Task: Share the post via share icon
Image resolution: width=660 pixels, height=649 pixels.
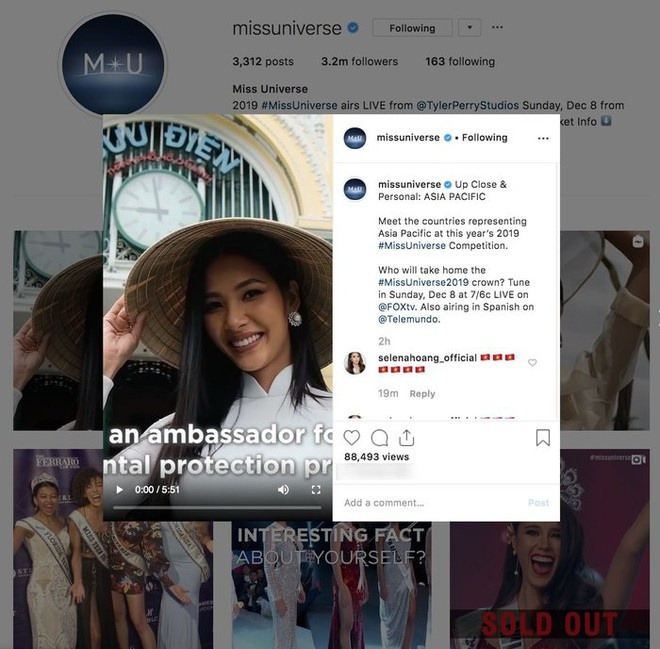Action: tap(406, 438)
